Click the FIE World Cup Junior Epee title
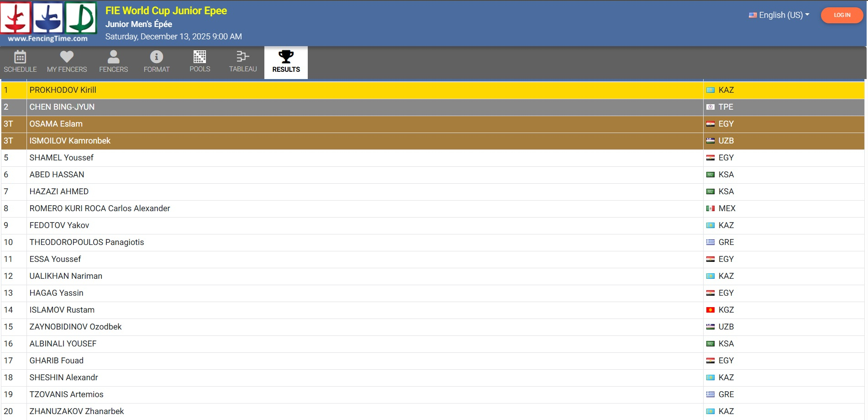 point(166,11)
